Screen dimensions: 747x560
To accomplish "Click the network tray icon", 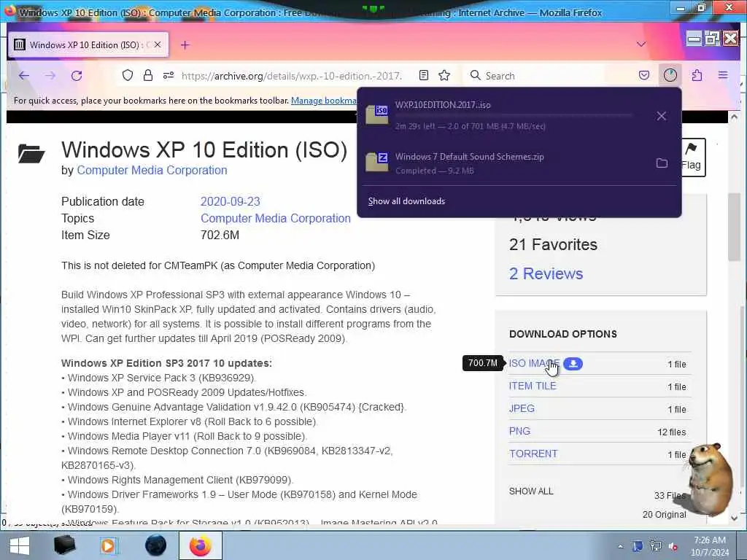I will pyautogui.click(x=656, y=547).
